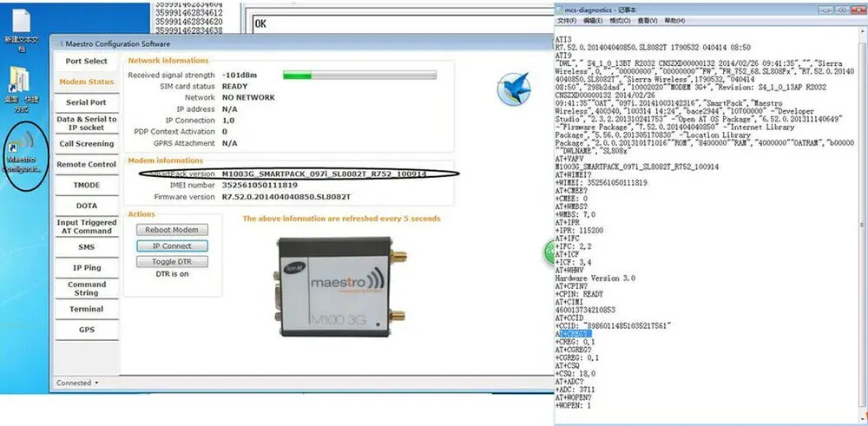Open Input Triggered AT Command tab
The height and width of the screenshot is (426, 868).
pos(86,226)
